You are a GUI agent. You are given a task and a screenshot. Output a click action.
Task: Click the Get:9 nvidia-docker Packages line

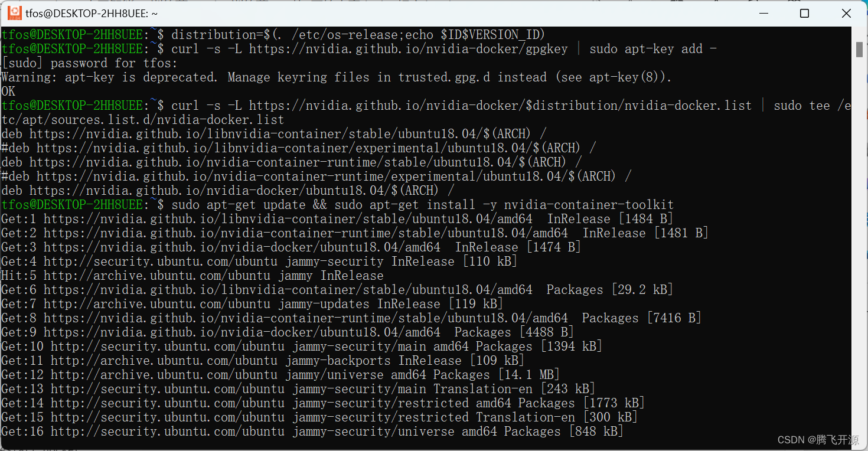click(288, 332)
